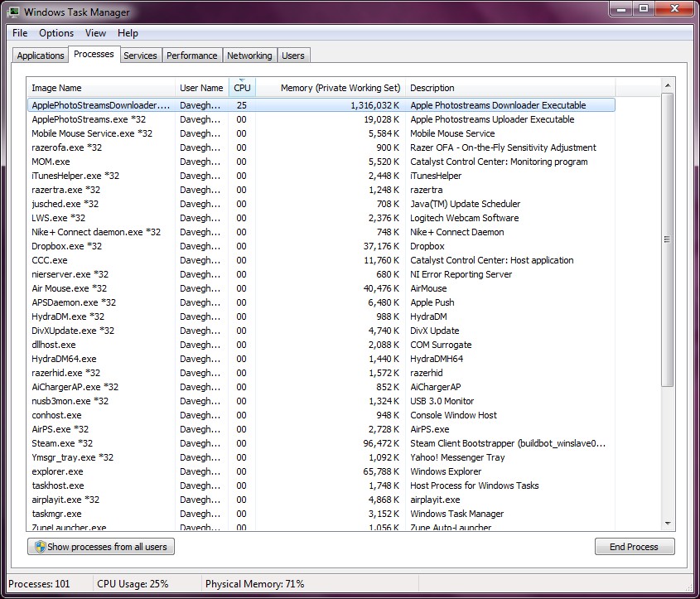700x599 pixels.
Task: Click the vertical scrollbar thumb
Action: point(668,239)
